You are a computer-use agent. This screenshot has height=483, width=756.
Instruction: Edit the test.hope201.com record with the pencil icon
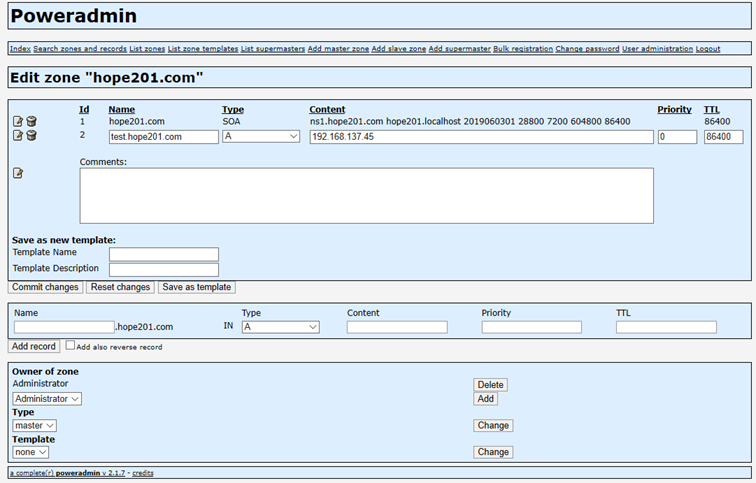point(18,136)
